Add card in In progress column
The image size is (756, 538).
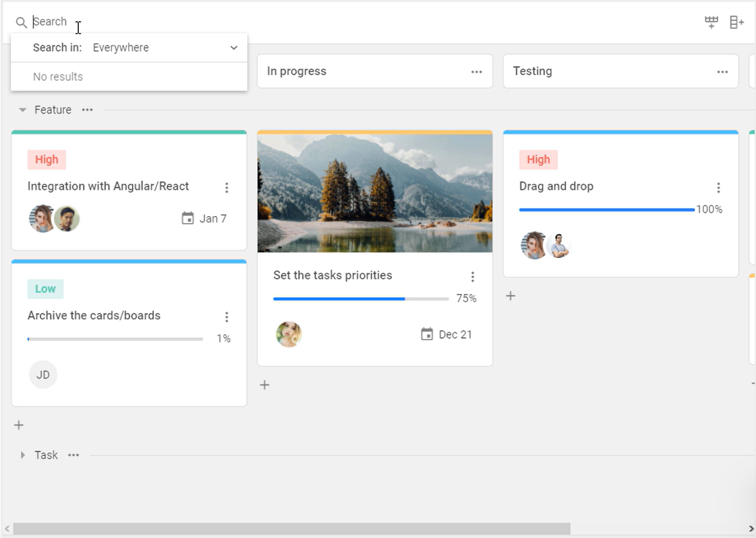[265, 385]
